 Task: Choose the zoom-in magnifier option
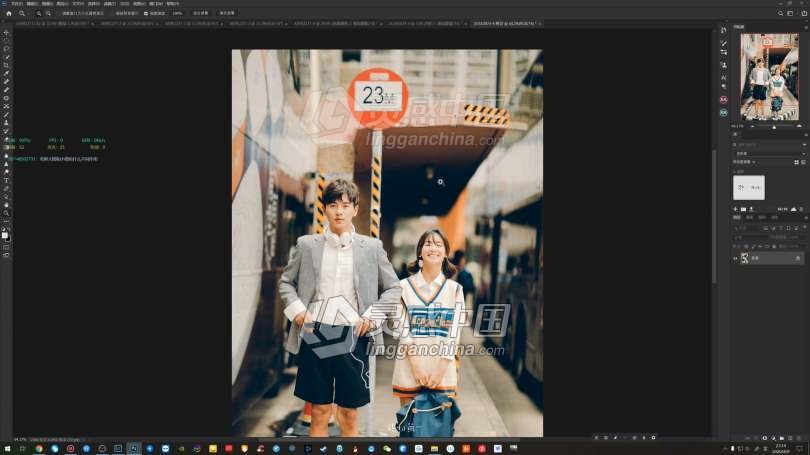coord(39,13)
